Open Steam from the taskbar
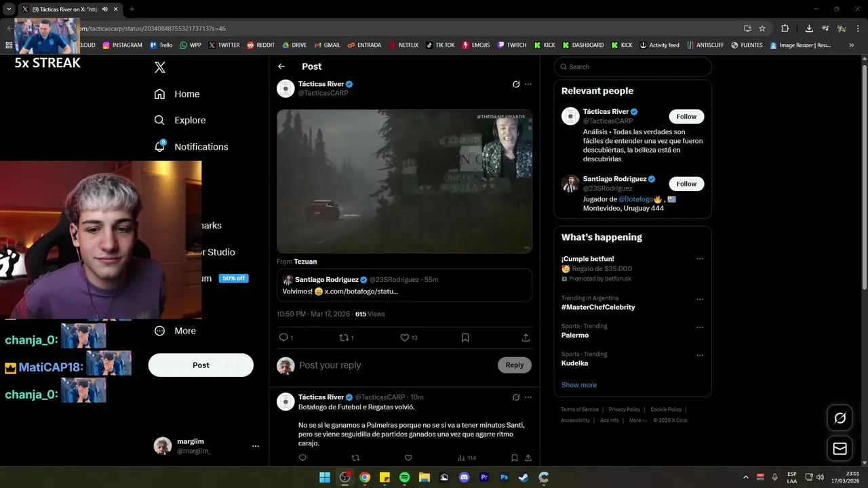Screen dimensions: 868x488 524,477
